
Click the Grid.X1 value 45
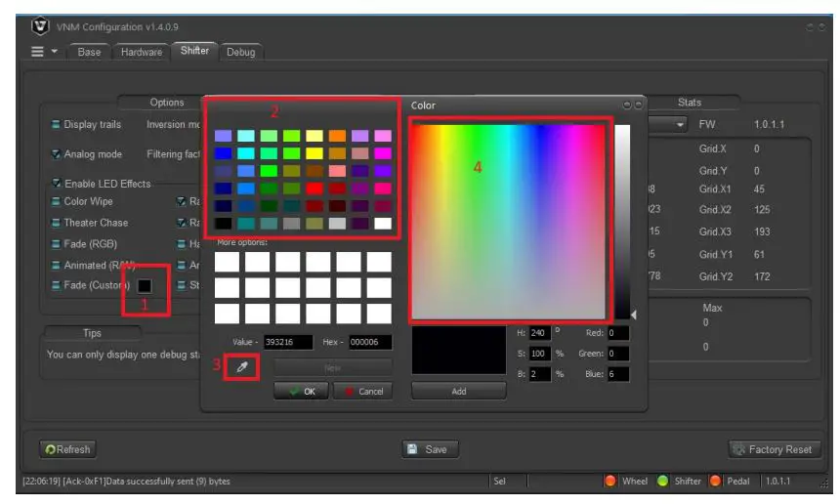coord(759,189)
